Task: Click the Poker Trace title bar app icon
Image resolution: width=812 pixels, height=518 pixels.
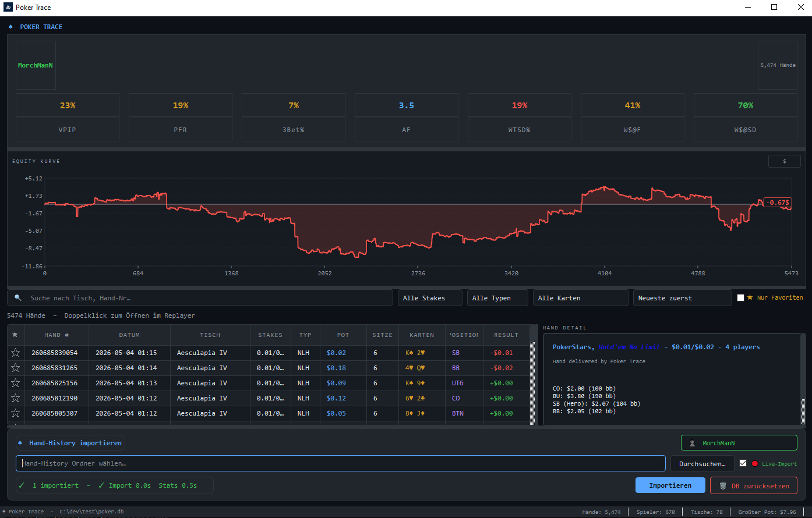Action: [8, 8]
